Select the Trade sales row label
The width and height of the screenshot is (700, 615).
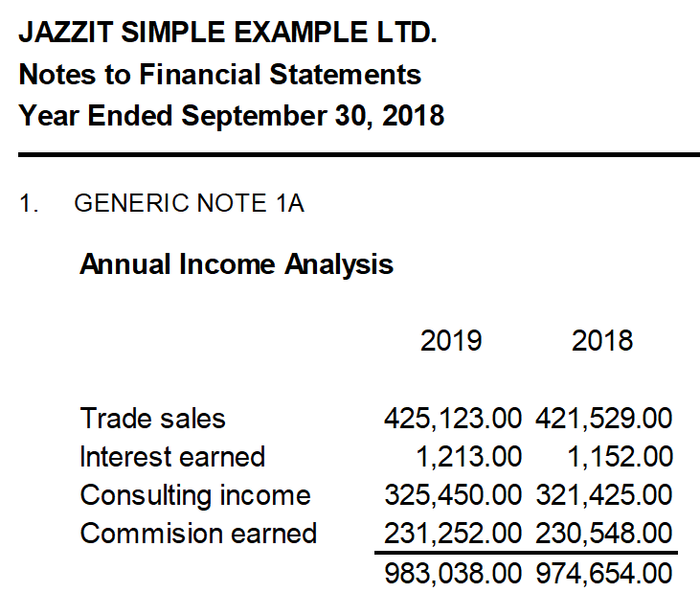click(152, 419)
